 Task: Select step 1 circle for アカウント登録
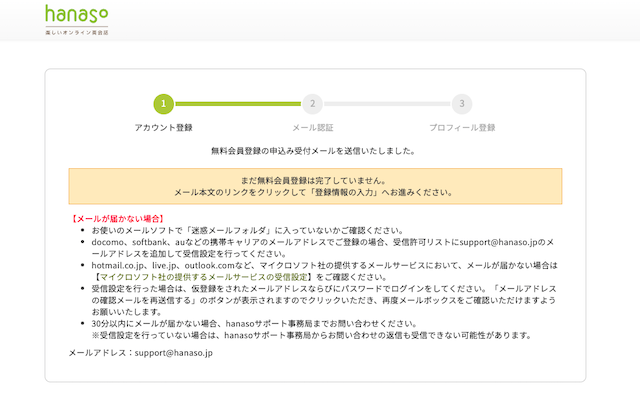[164, 104]
